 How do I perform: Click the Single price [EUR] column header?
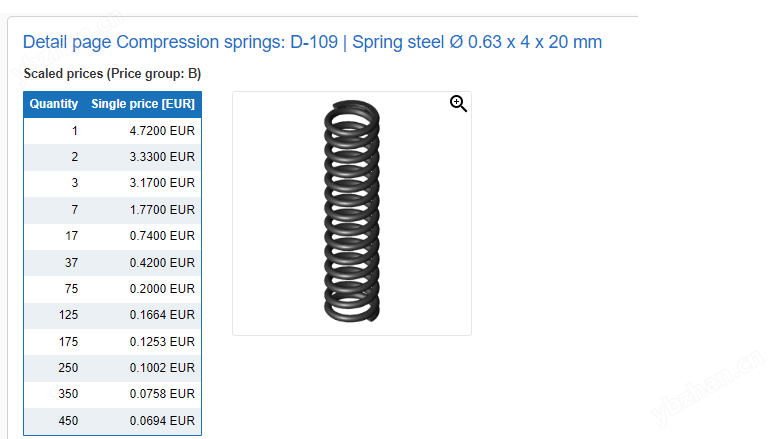[x=143, y=104]
